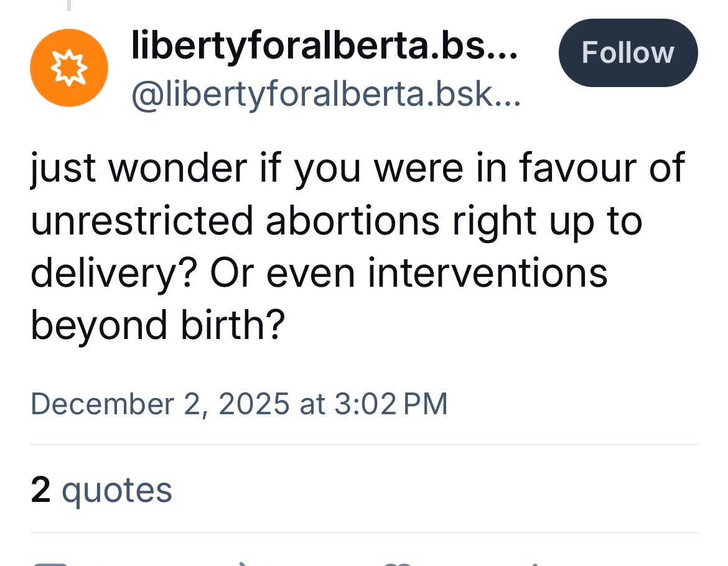Click the @libertyforalberta.bsk handle
This screenshot has height=566, width=728.
pyautogui.click(x=325, y=96)
